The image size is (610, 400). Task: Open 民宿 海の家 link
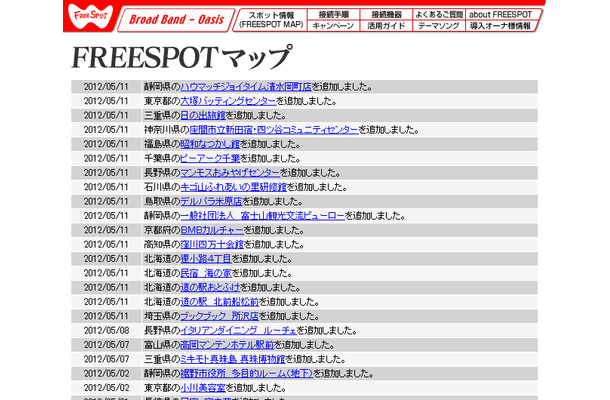(206, 273)
